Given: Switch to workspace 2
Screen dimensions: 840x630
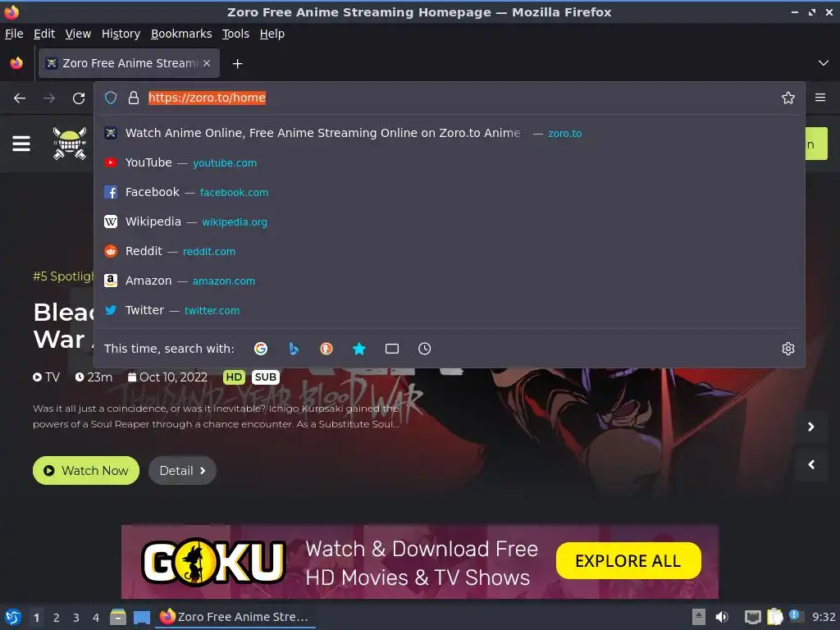Looking at the screenshot, I should (x=57, y=618).
